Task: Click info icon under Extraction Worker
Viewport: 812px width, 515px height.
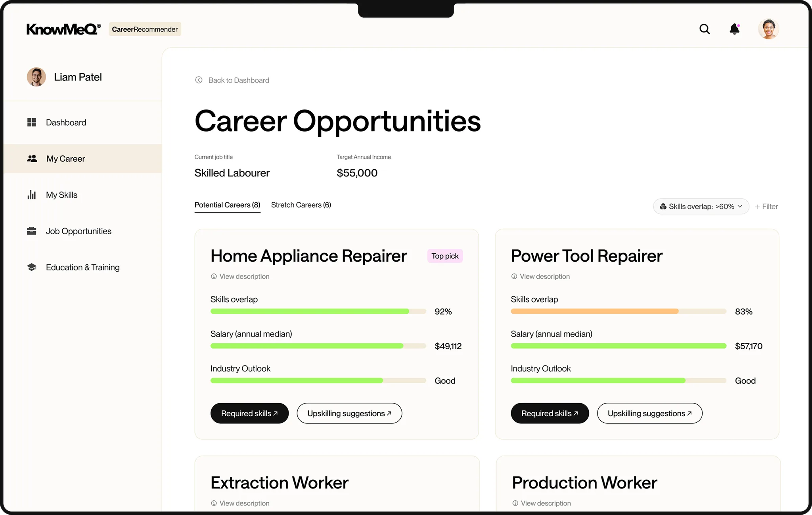Action: click(214, 503)
